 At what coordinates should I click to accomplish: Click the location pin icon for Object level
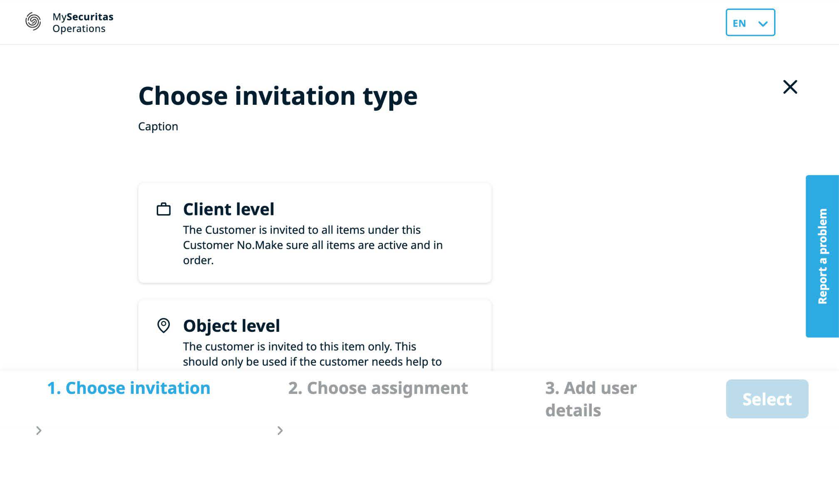(164, 326)
